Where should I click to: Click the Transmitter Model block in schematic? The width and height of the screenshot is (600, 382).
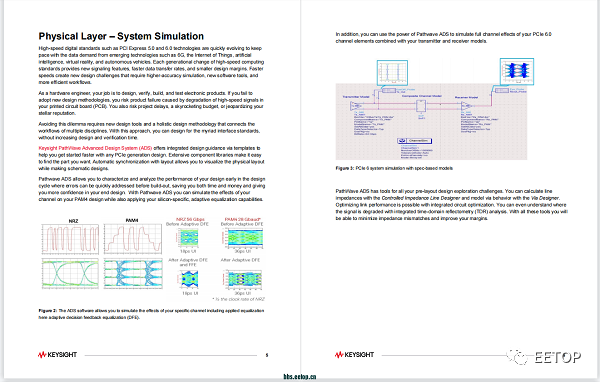pos(356,105)
